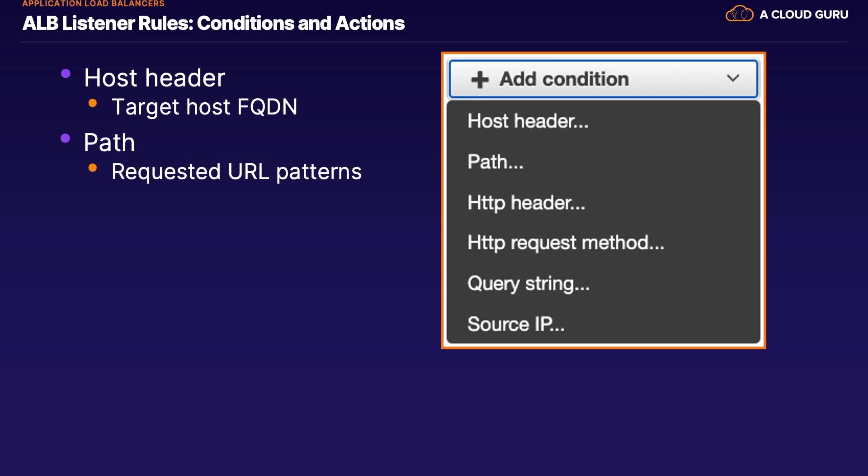The image size is (868, 476).
Task: Choose the Path... condition option
Action: point(495,162)
